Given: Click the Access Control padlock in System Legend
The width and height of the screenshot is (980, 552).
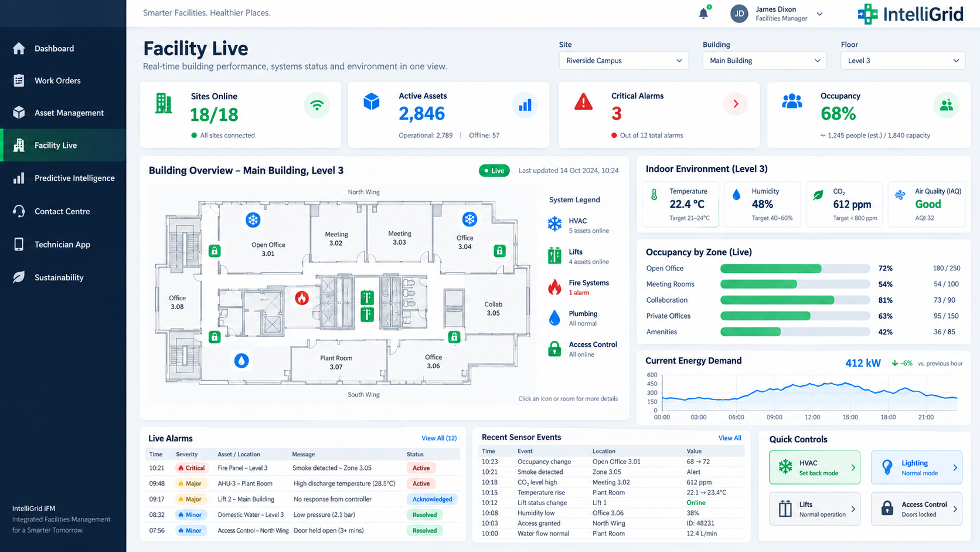Looking at the screenshot, I should click(554, 349).
